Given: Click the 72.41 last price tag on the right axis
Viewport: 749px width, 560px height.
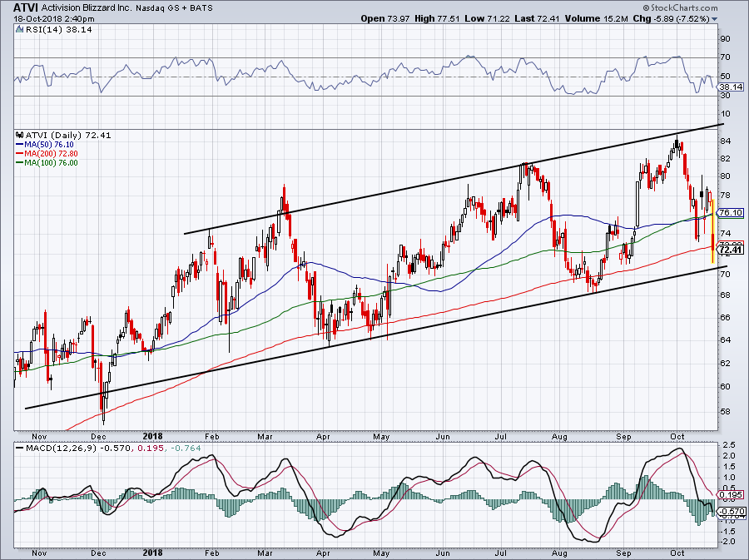Looking at the screenshot, I should click(x=731, y=249).
